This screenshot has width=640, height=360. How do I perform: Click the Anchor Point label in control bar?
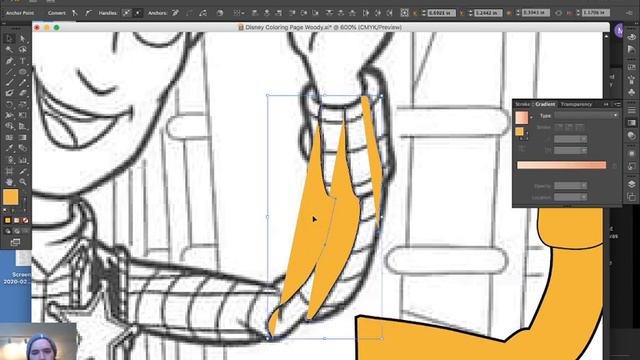click(x=20, y=13)
